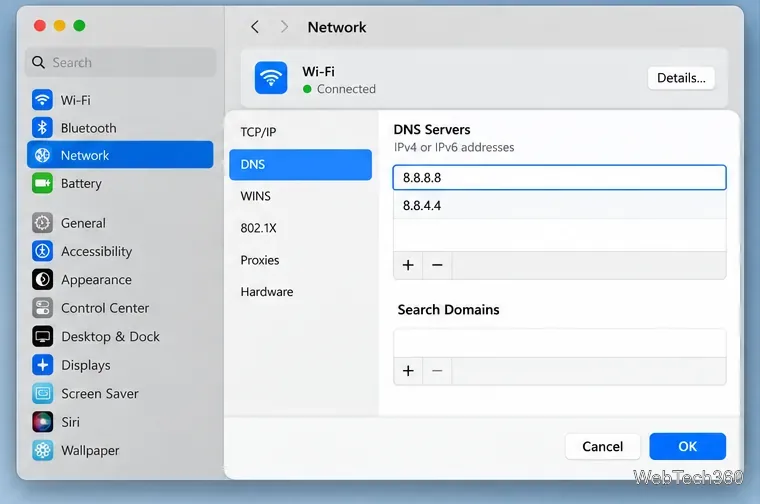Click the red close window button
Viewport: 760px width, 504px height.
point(40,25)
